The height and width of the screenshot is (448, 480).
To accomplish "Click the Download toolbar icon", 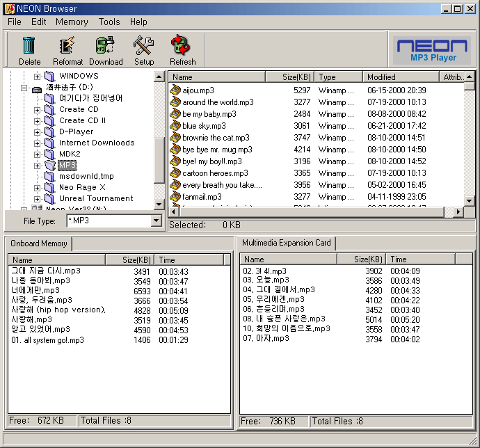I will point(106,46).
